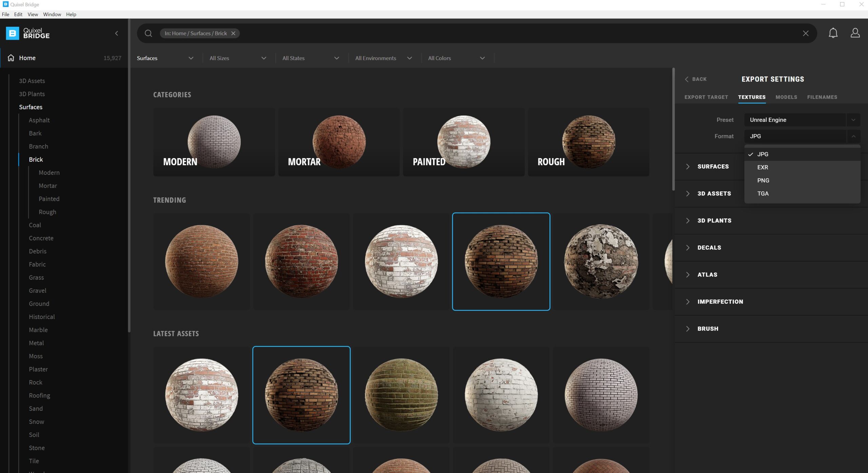Go back using the Back arrow
Image resolution: width=868 pixels, height=473 pixels.
695,79
